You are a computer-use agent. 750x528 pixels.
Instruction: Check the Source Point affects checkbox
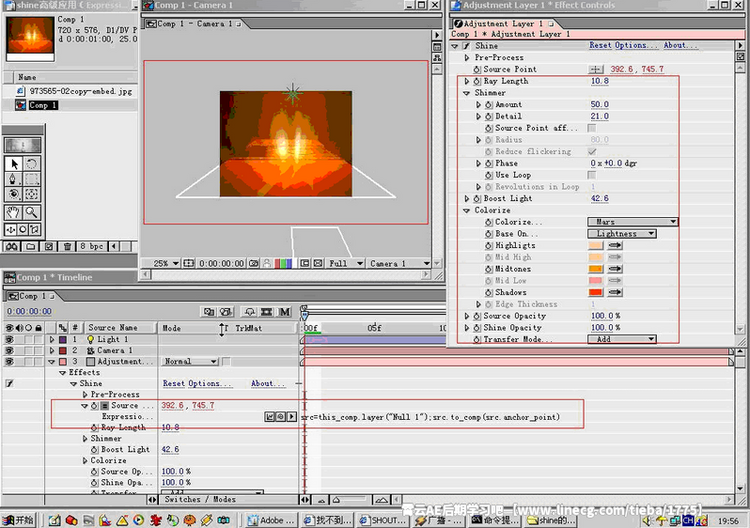(x=592, y=128)
